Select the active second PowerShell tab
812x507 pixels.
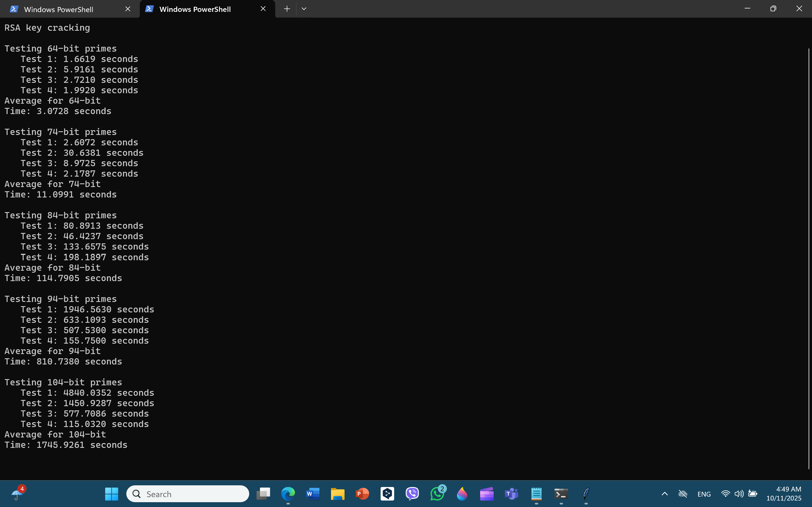(x=195, y=9)
